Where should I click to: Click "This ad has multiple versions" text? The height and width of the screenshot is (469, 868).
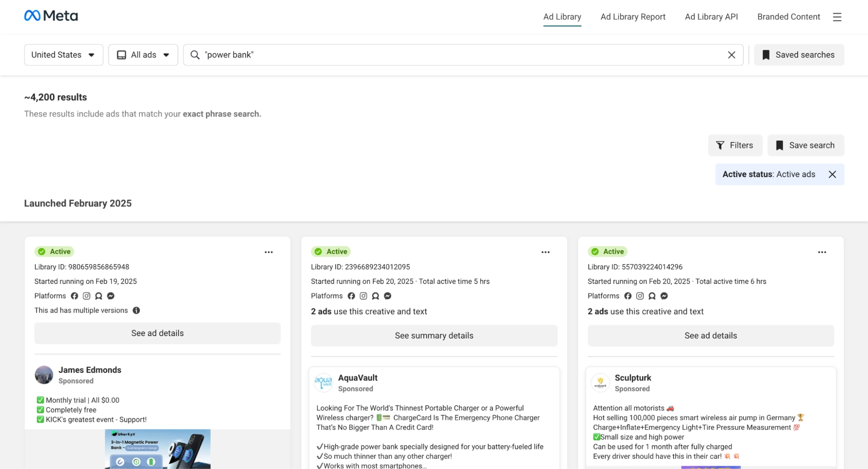click(x=81, y=310)
